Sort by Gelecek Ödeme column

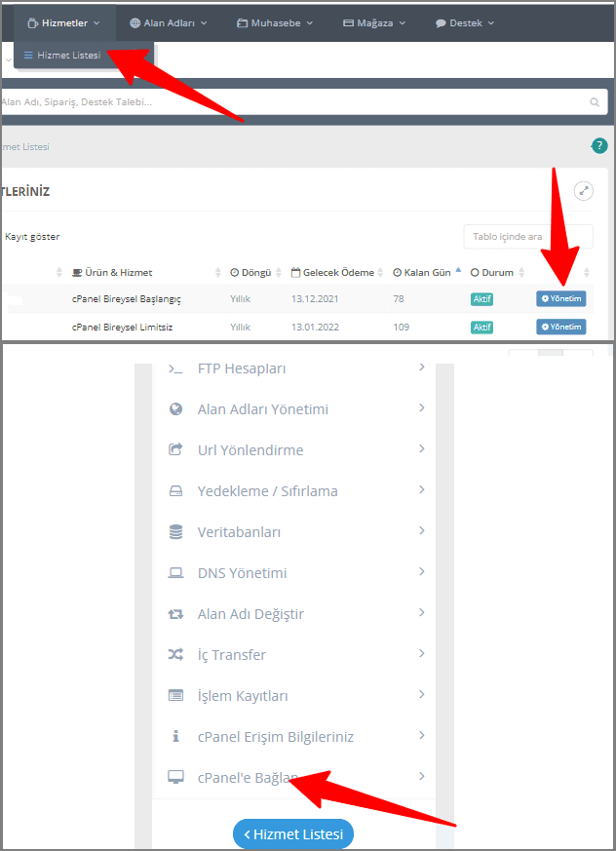(x=337, y=272)
